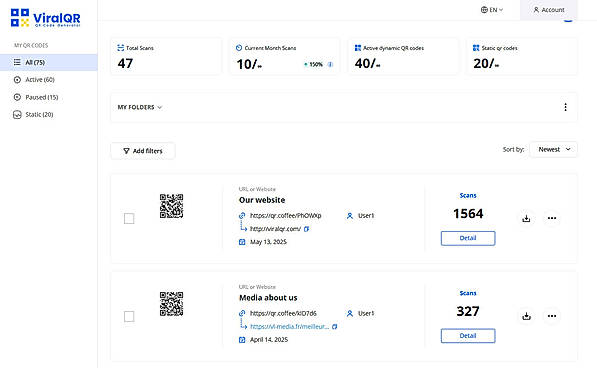Click the Total Scans scan icon
Viewport: 597px width, 368px height.
tap(121, 48)
